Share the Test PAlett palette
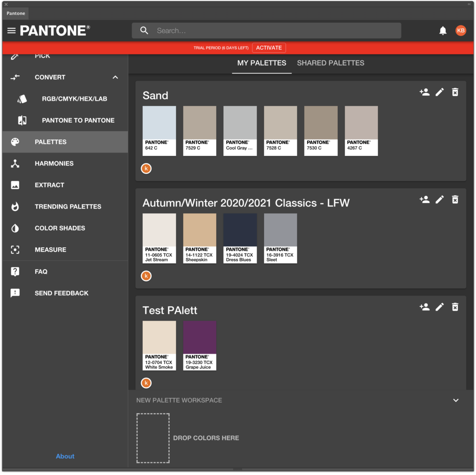The image size is (476, 475). [x=424, y=307]
